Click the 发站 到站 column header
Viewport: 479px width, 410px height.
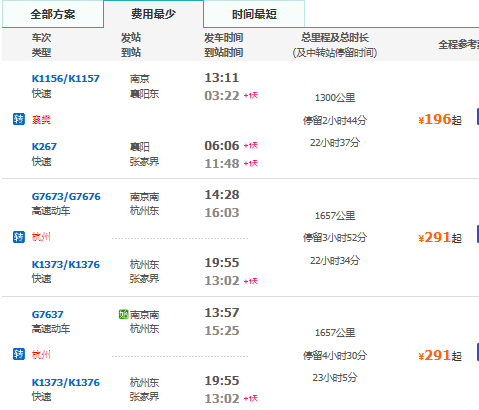tap(131, 45)
